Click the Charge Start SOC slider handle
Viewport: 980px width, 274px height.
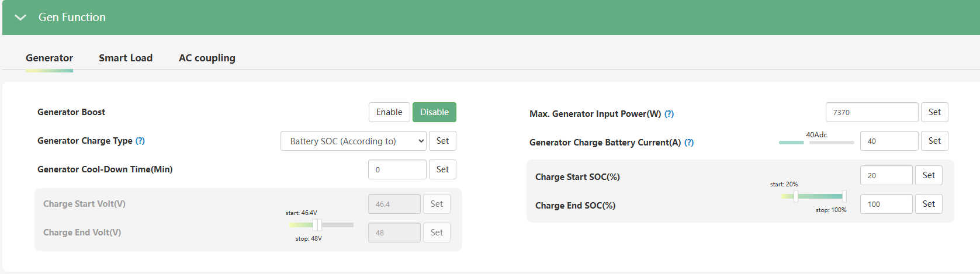(x=796, y=196)
